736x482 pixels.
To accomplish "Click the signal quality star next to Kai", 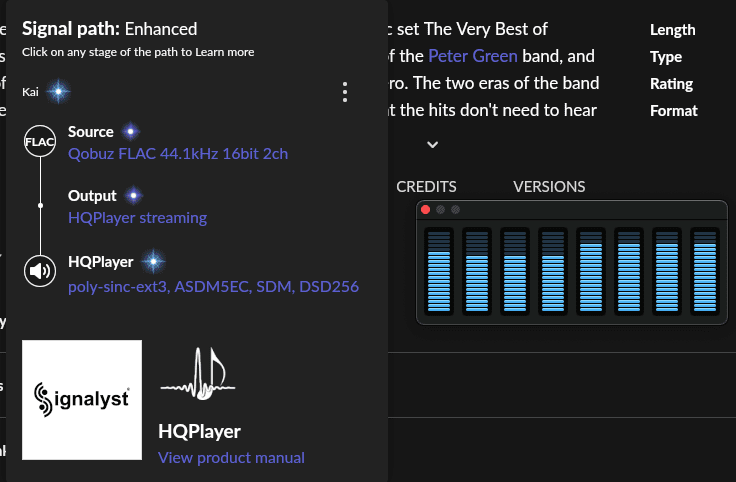I will tap(58, 92).
